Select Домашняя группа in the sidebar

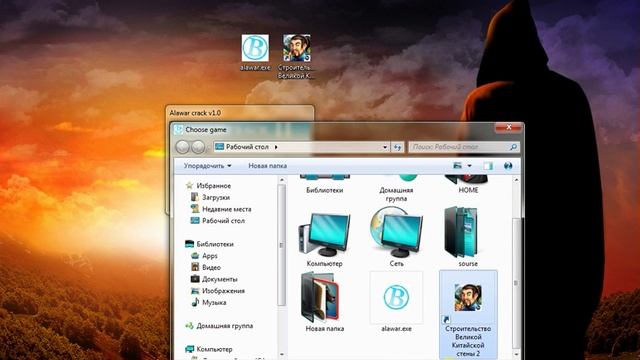click(x=224, y=326)
